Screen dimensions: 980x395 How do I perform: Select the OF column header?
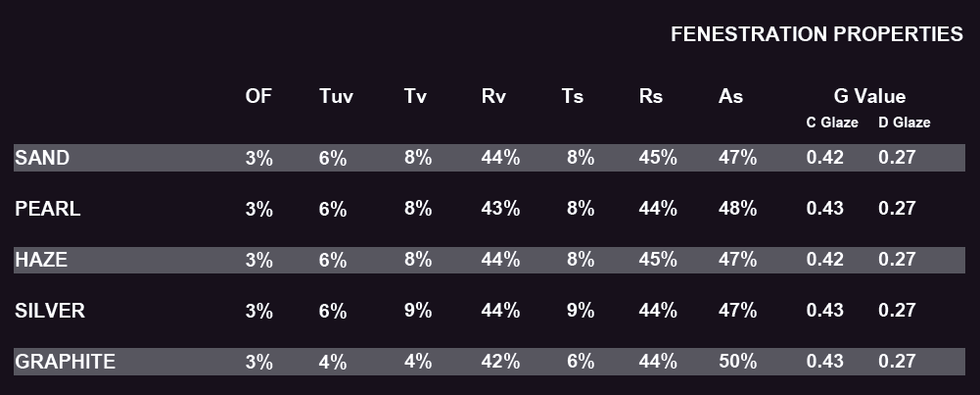pyautogui.click(x=258, y=96)
